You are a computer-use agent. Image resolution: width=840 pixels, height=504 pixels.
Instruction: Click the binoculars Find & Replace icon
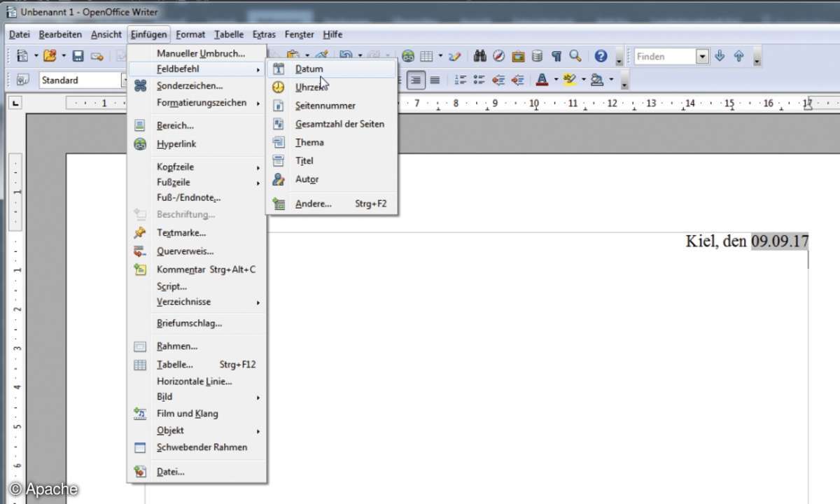point(480,56)
